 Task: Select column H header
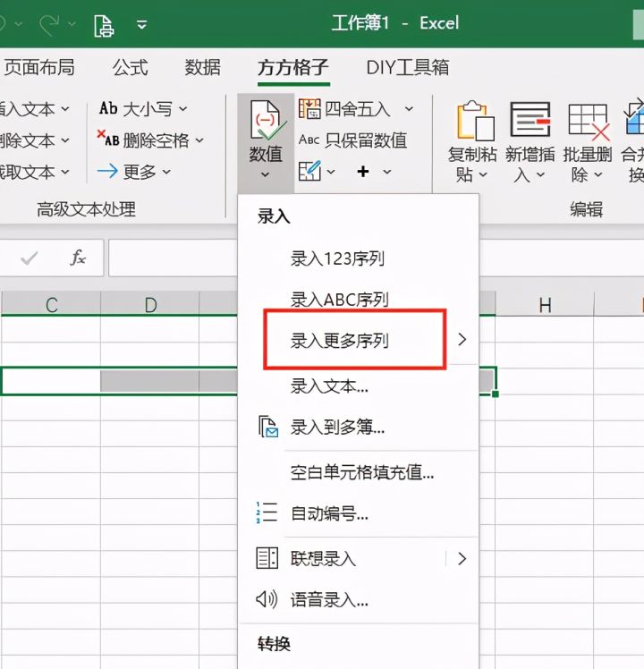pyautogui.click(x=545, y=305)
